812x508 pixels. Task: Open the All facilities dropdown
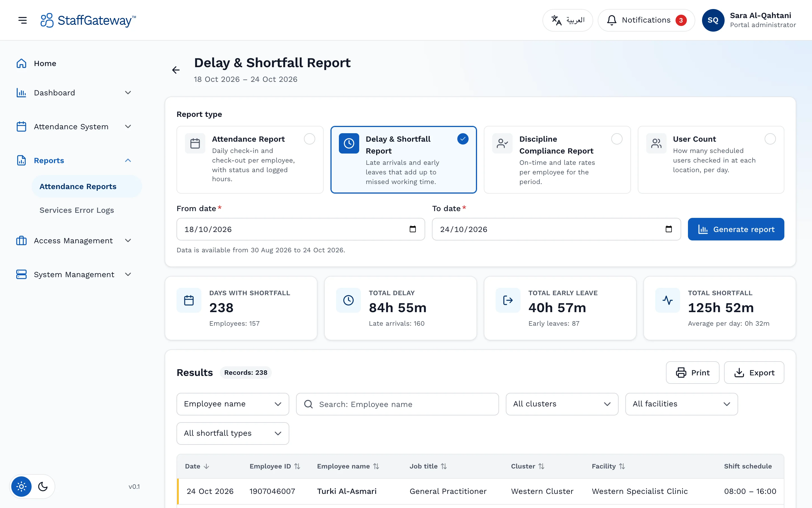681,404
